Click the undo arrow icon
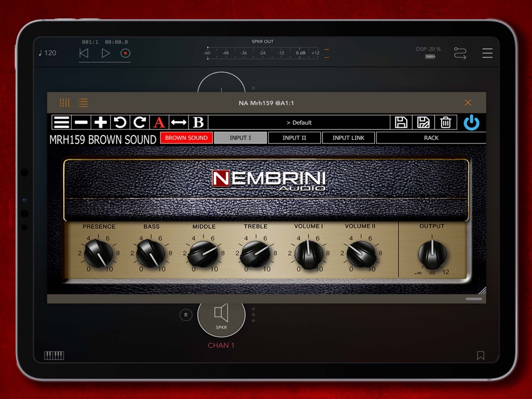 [120, 122]
